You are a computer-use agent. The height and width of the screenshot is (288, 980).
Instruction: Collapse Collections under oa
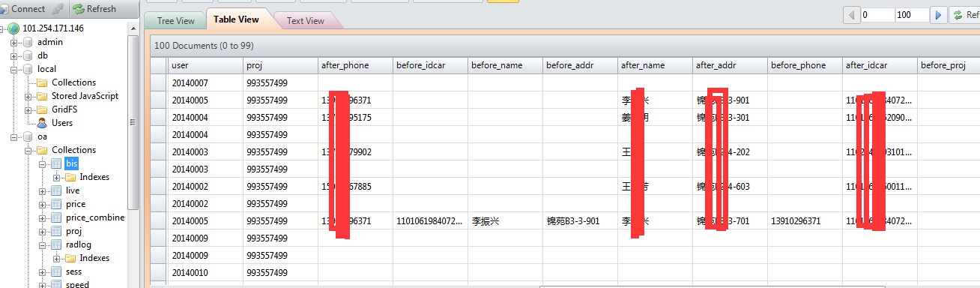pos(28,150)
